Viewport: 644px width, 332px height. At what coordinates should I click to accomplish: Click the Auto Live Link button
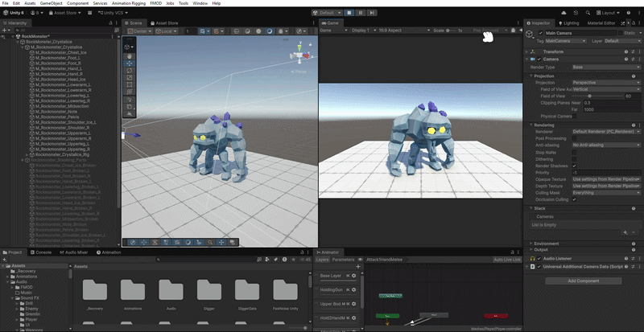(507, 260)
